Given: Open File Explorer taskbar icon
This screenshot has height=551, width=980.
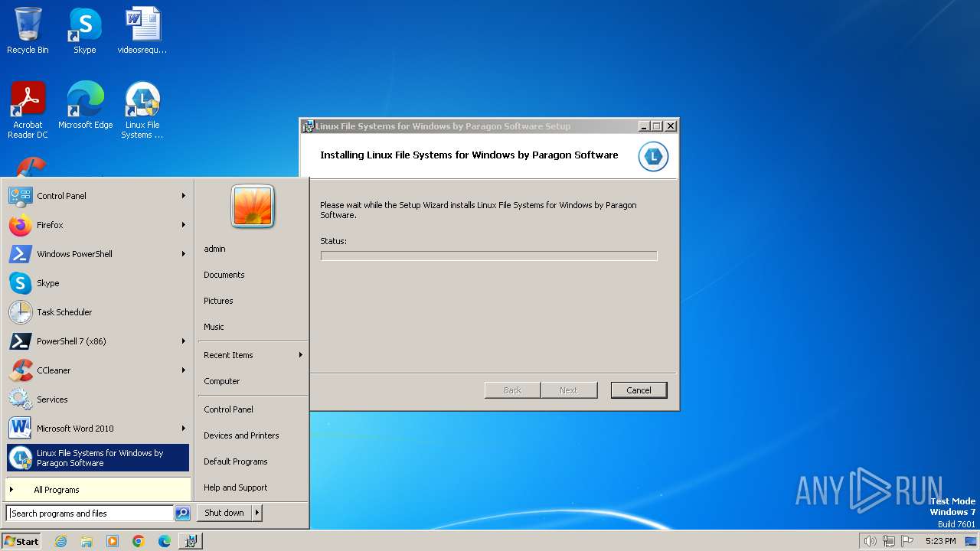Looking at the screenshot, I should pos(87,541).
